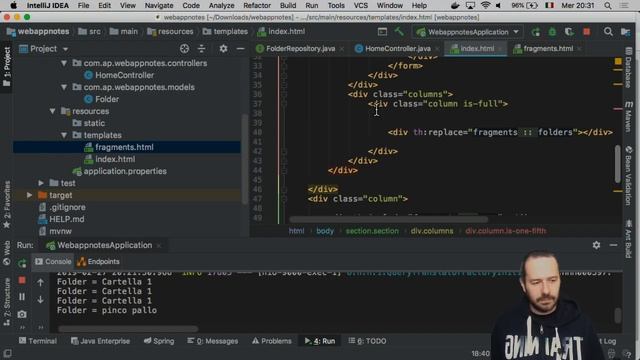Hide the Run tool window
The image size is (640, 360).
613,245
